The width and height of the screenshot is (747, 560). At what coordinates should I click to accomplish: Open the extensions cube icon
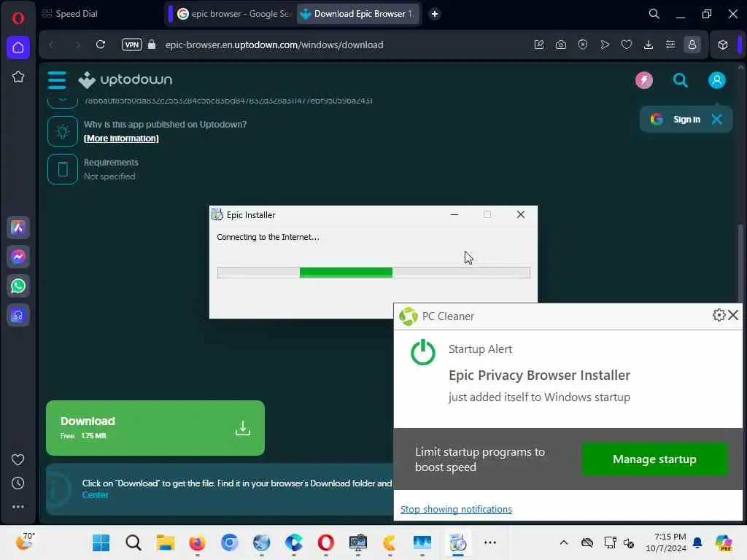(723, 44)
